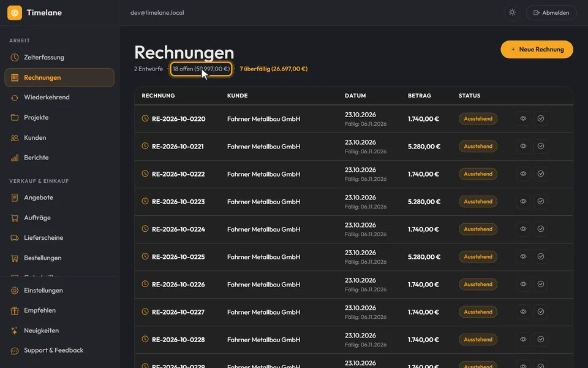Click the Angebote document icon
This screenshot has height=368, width=588.
[15, 197]
